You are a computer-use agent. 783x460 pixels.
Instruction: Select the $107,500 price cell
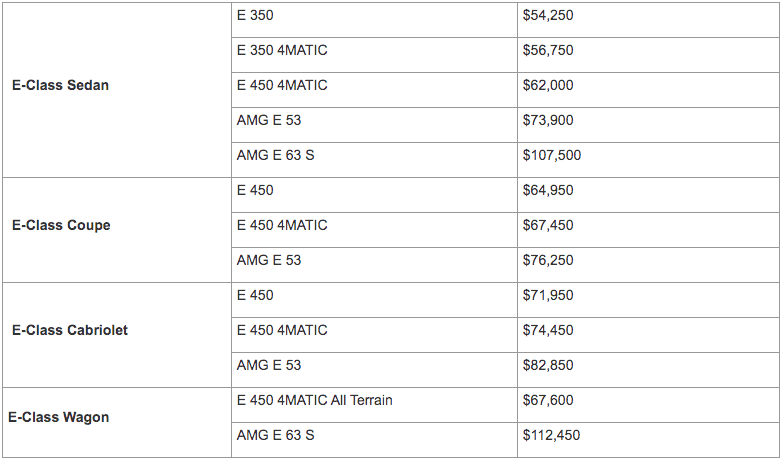648,160
